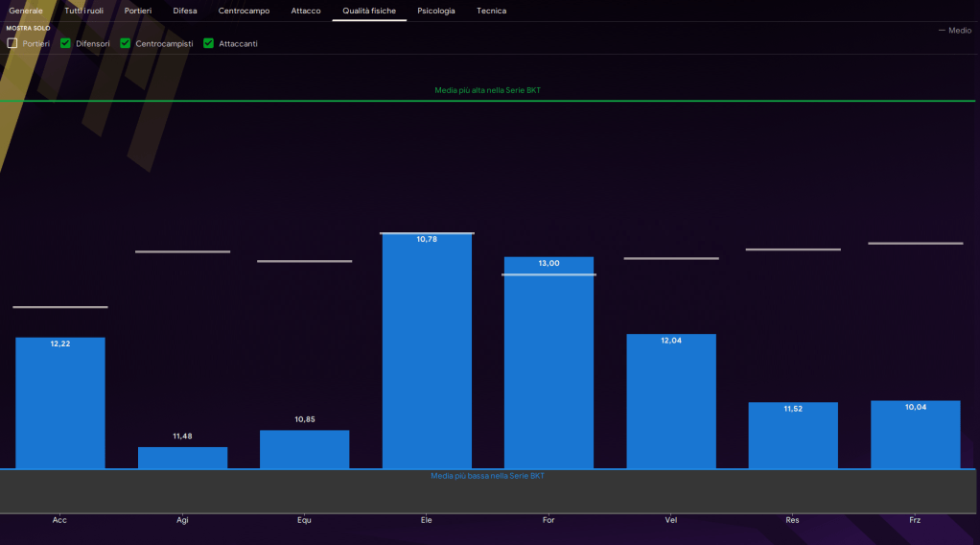Image resolution: width=980 pixels, height=545 pixels.
Task: Uncheck the Difensori checkbox
Action: click(x=65, y=43)
